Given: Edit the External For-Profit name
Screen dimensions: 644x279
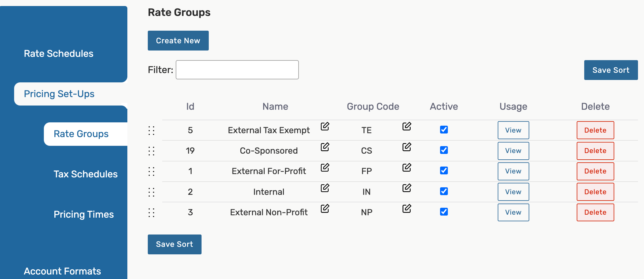Looking at the screenshot, I should [x=325, y=167].
